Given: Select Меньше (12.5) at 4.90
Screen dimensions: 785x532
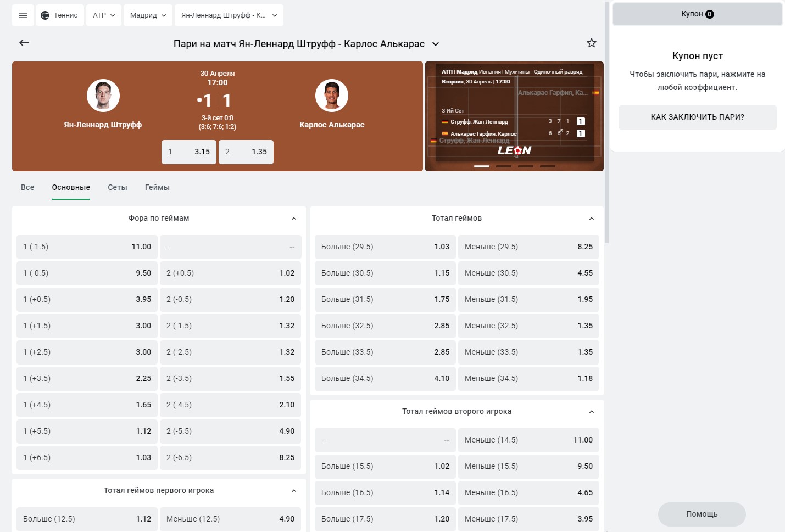Looking at the screenshot, I should pos(230,519).
